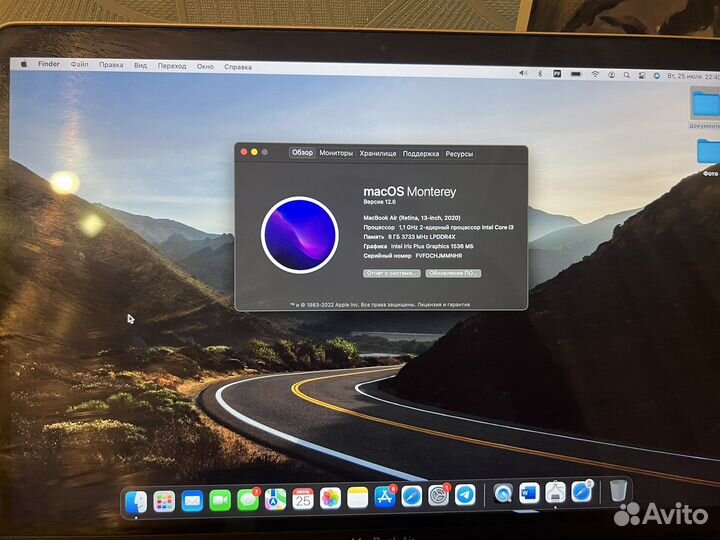
Task: Launch the Maps app
Action: click(275, 499)
